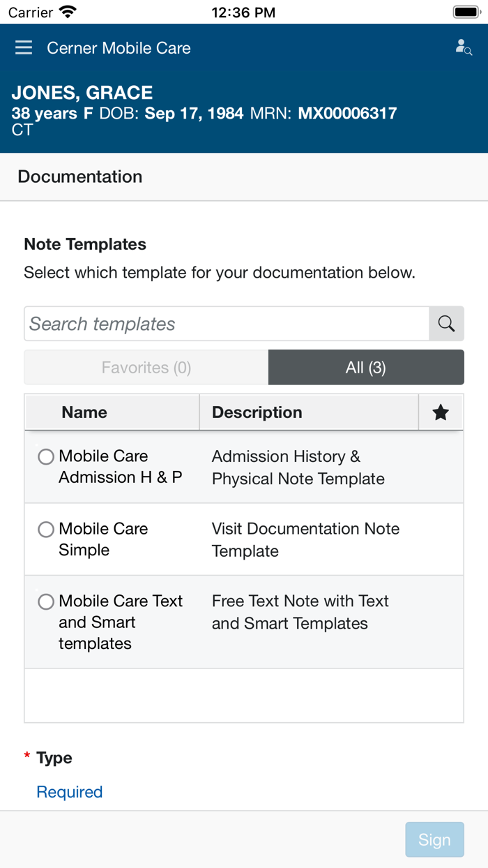
Task: Click the MRN MX00006317 text
Action: click(x=347, y=113)
